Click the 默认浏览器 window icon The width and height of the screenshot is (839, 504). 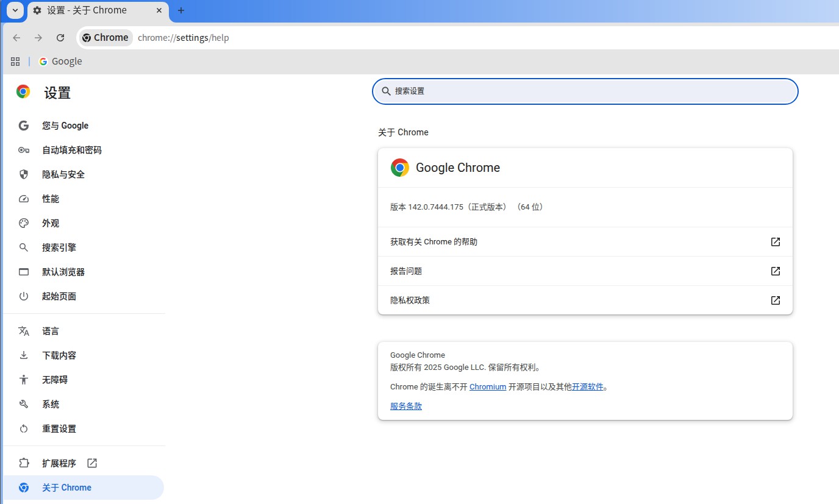coord(24,272)
